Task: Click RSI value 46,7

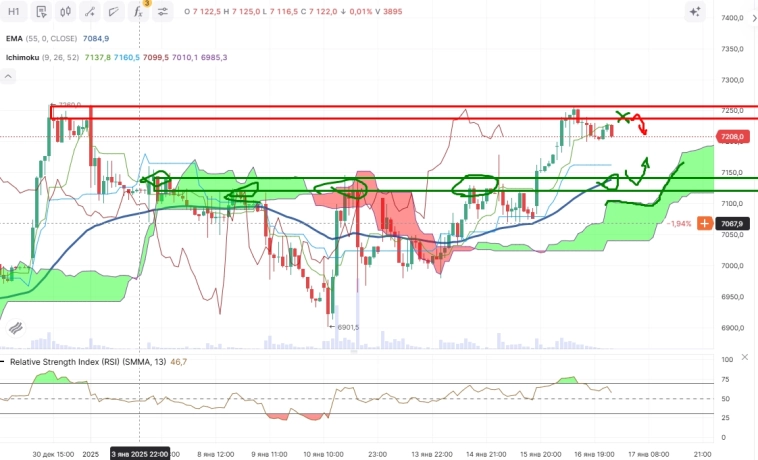Action: (x=179, y=361)
